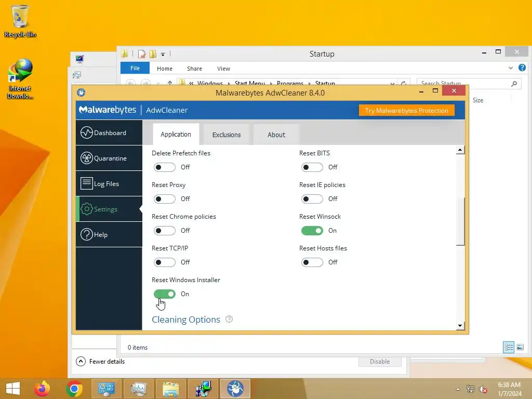Turn off Reset Winsock switch

[312, 231]
